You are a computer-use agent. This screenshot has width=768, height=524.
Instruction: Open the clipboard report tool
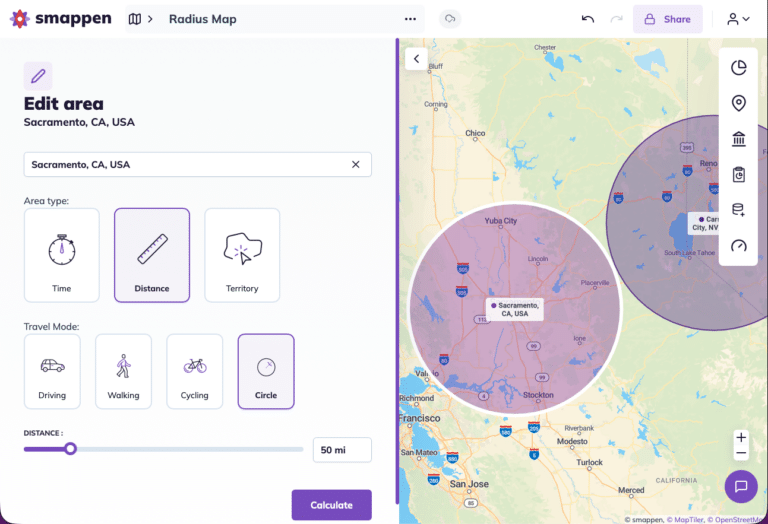pyautogui.click(x=739, y=174)
